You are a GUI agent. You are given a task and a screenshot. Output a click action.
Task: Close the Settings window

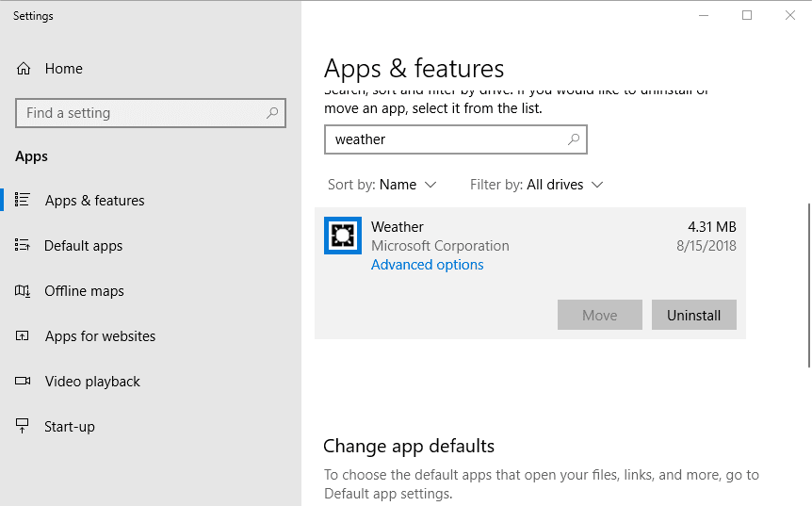coord(790,15)
